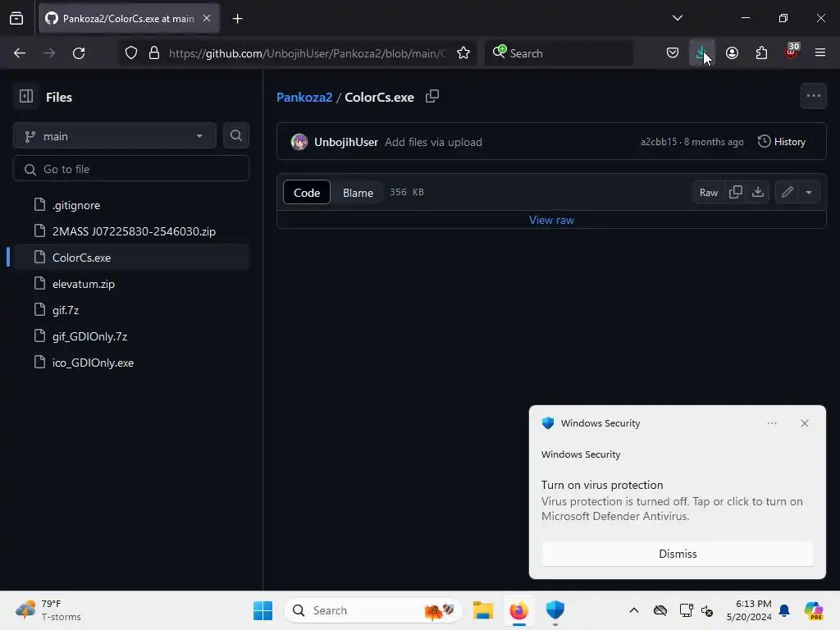Open the Firefox downloads panel
Image resolution: width=840 pixels, height=630 pixels.
701,53
